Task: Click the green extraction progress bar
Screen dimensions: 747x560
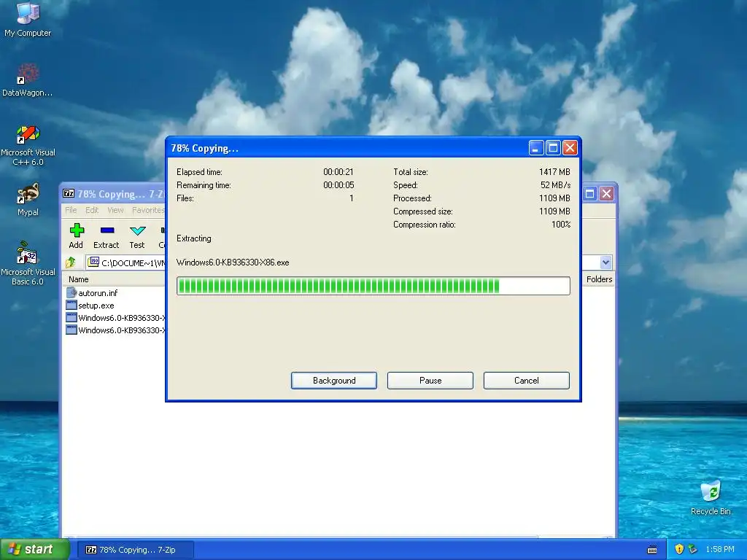Action: [373, 286]
